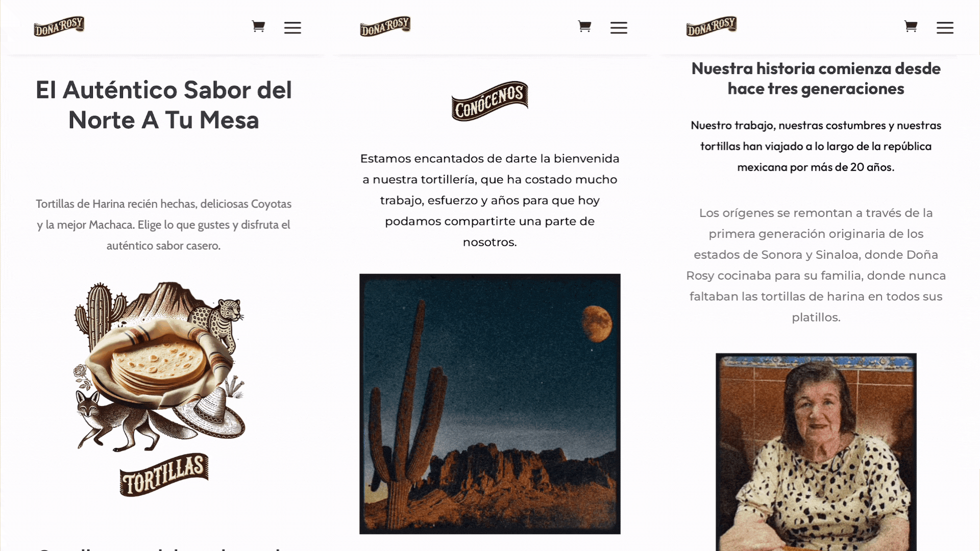Image resolution: width=980 pixels, height=551 pixels.
Task: Click the paragraph starting Estamos encantados de darte
Action: (x=490, y=201)
